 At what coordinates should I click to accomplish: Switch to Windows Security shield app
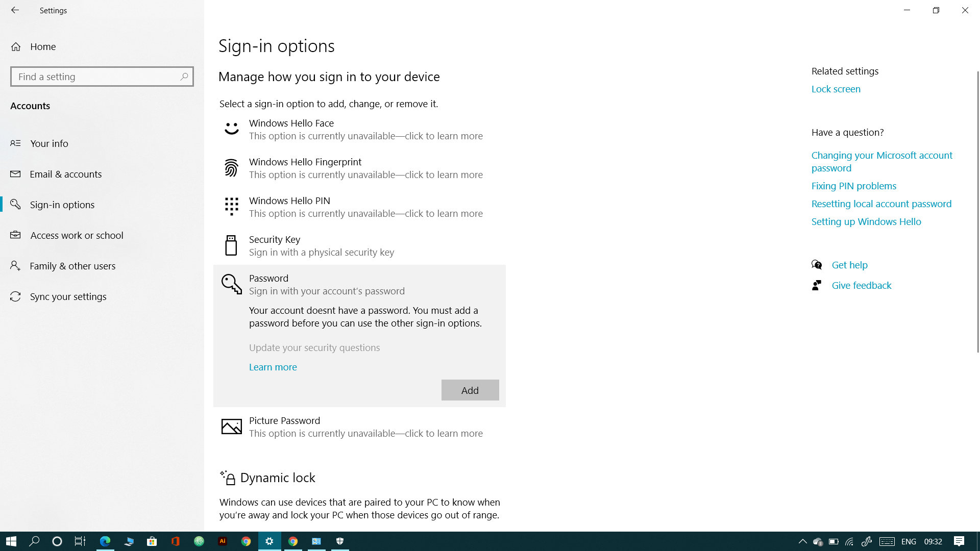click(340, 541)
